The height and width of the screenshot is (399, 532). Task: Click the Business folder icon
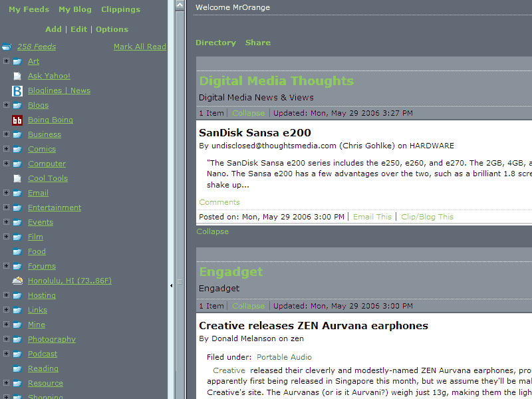click(x=17, y=135)
